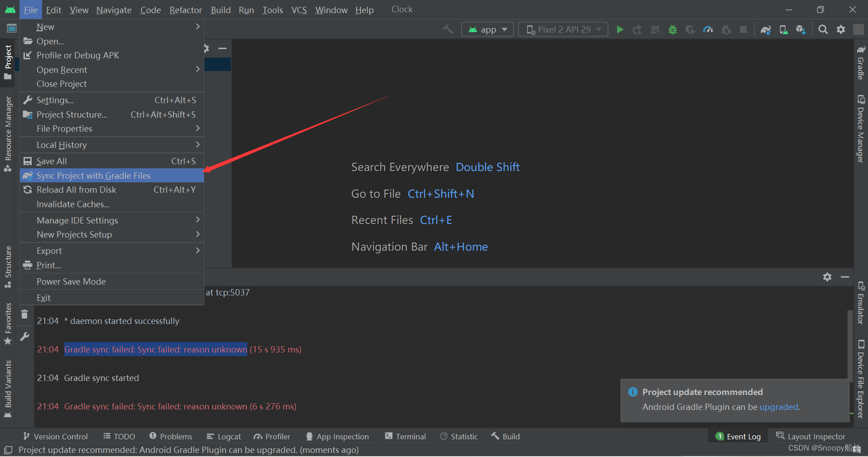Viewport: 868px width, 457px height.
Task: Open SDK Manager via its toolbar icon
Action: coord(801,29)
